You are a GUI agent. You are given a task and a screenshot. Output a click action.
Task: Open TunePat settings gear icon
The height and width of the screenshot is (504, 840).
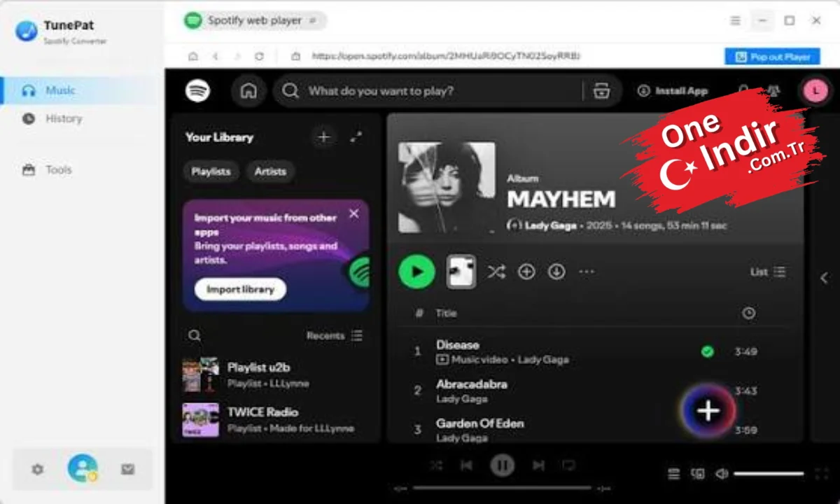pyautogui.click(x=38, y=470)
